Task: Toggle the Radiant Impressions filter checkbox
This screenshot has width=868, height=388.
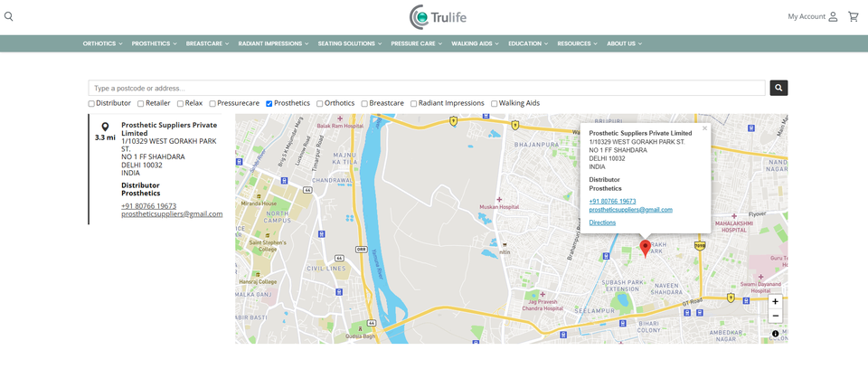Action: coord(413,103)
